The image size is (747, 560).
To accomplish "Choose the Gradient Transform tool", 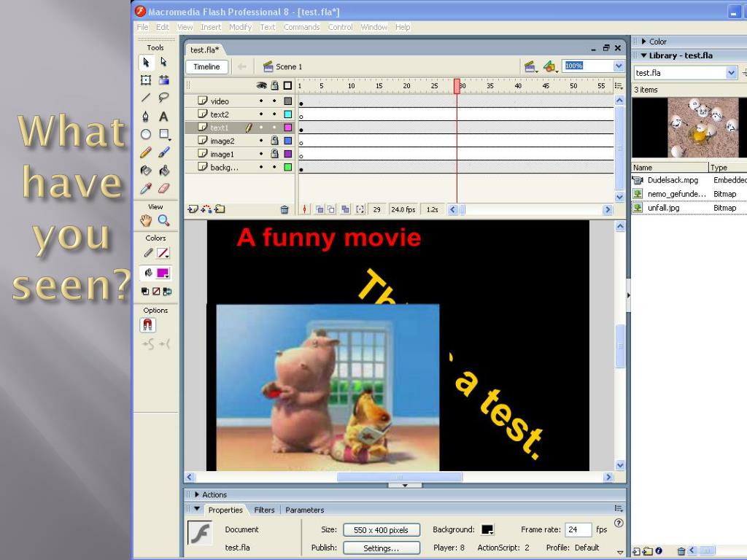I will (x=164, y=80).
